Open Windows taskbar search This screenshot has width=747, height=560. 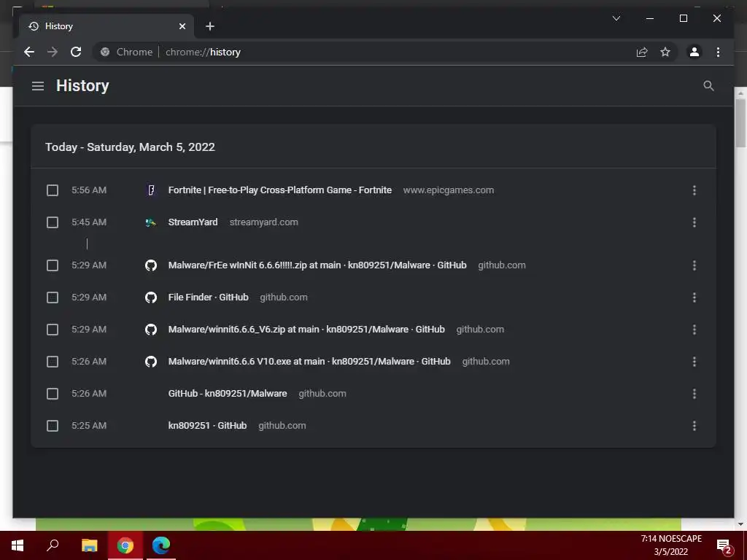point(53,545)
